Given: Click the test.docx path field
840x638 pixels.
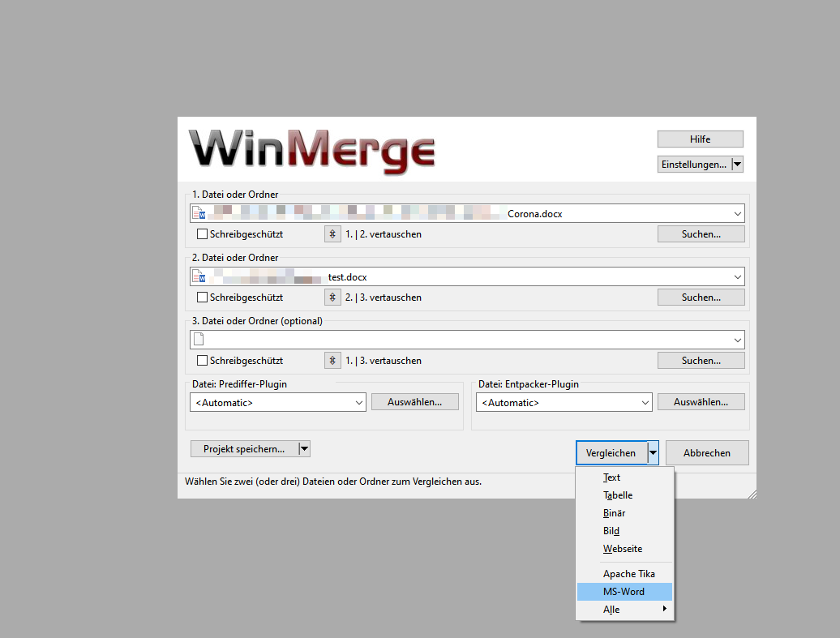Looking at the screenshot, I should [467, 277].
